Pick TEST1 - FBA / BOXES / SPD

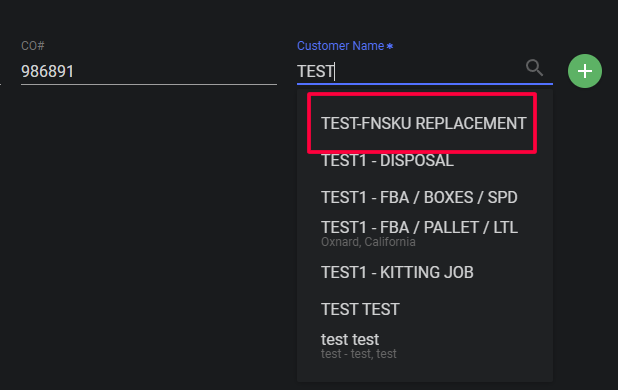[425, 197]
